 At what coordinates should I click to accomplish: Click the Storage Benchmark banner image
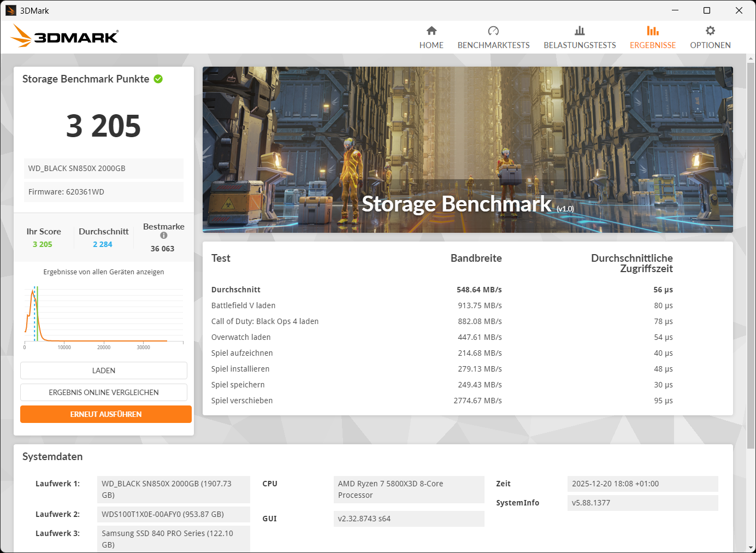[468, 150]
